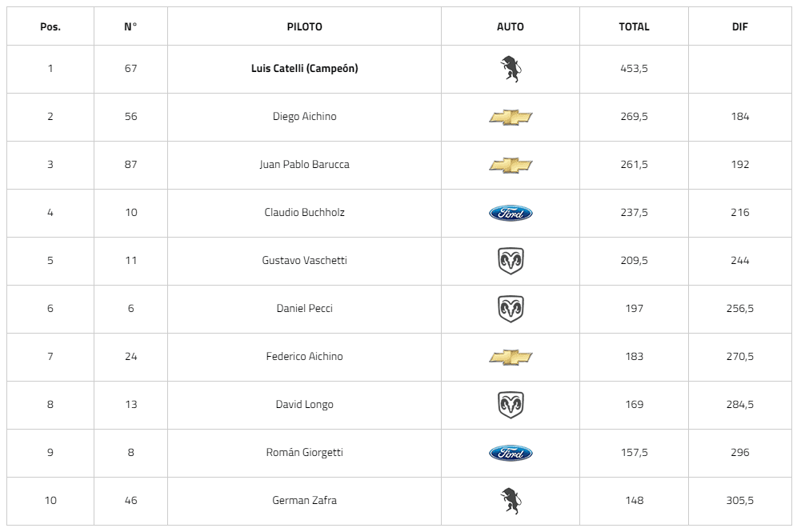Click the Torino logo beside Luis Catelli

coord(510,69)
